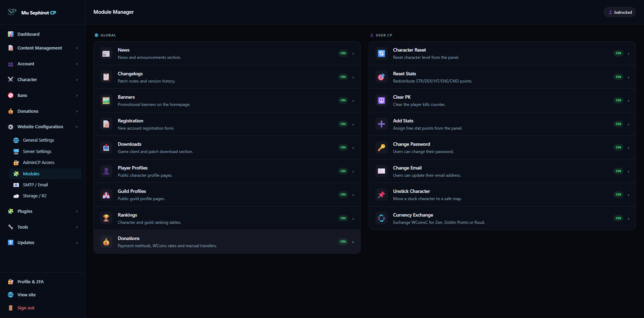The width and height of the screenshot is (644, 318).
Task: Click the Downloads inbox icon
Action: coord(106,148)
